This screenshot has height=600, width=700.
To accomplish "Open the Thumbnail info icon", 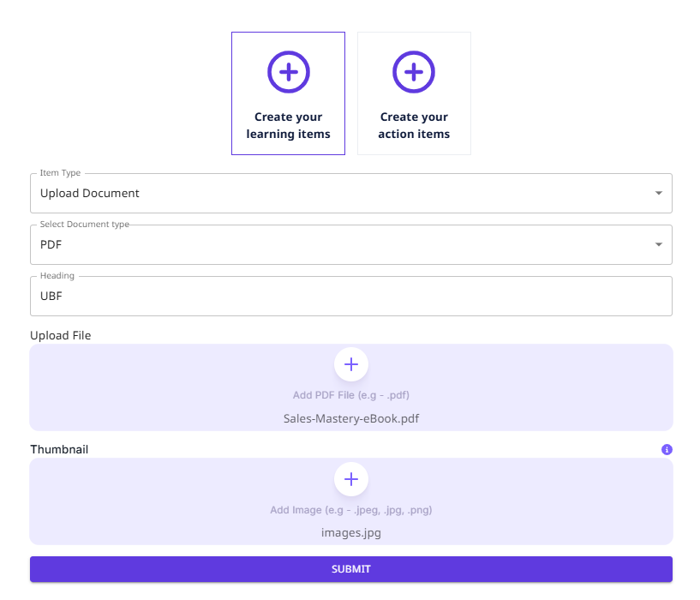I will (x=667, y=449).
